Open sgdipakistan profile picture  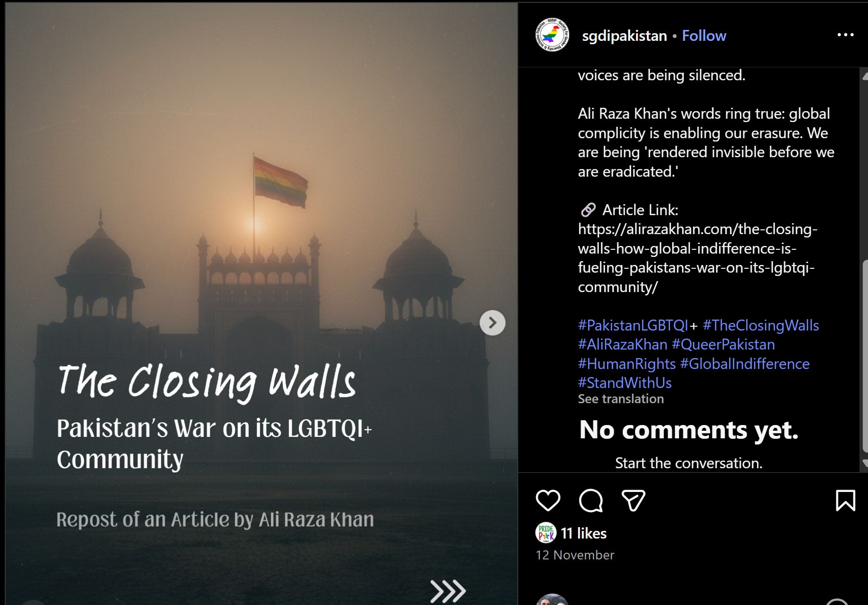(x=552, y=35)
